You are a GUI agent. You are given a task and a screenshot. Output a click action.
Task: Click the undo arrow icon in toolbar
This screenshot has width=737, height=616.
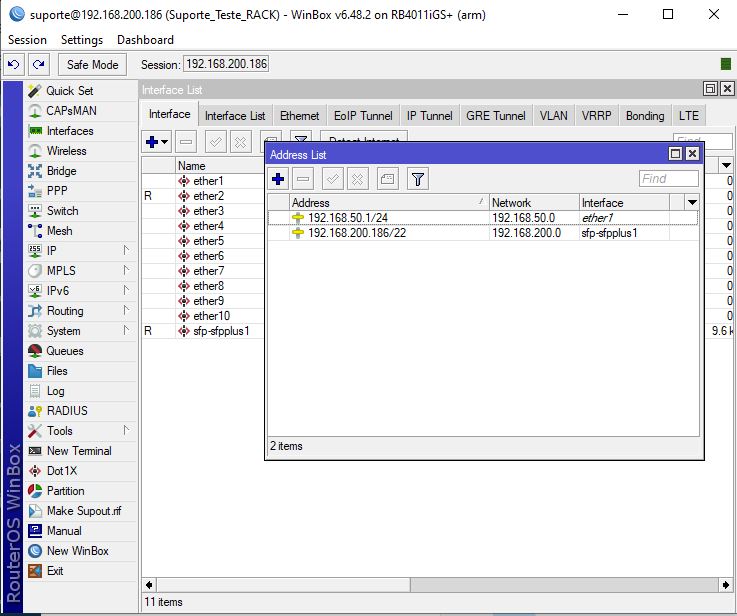click(14, 64)
